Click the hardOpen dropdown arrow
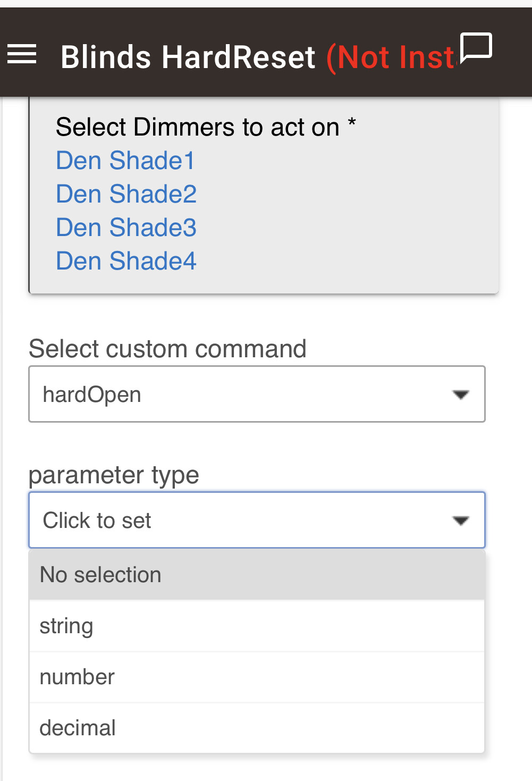This screenshot has width=532, height=781. coord(460,394)
